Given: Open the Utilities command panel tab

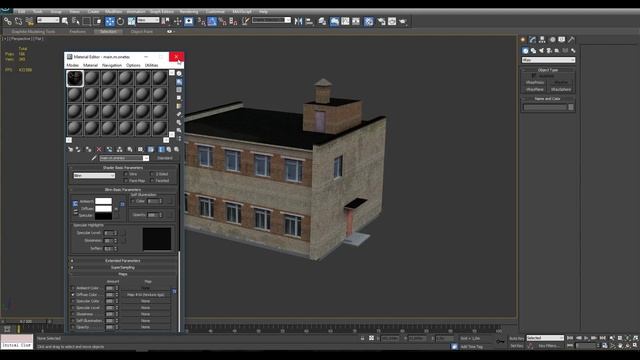Looking at the screenshot, I should click(x=571, y=40).
